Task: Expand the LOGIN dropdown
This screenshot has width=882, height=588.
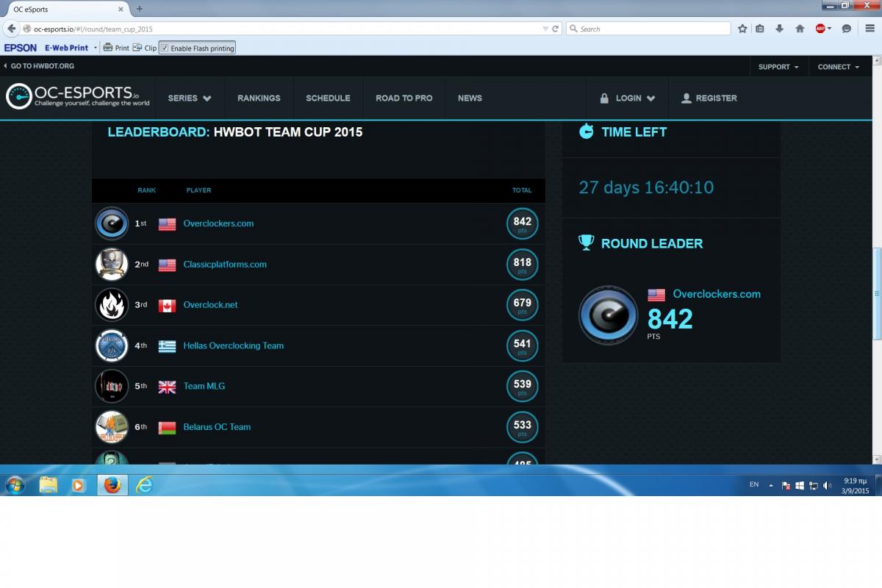Action: [627, 98]
